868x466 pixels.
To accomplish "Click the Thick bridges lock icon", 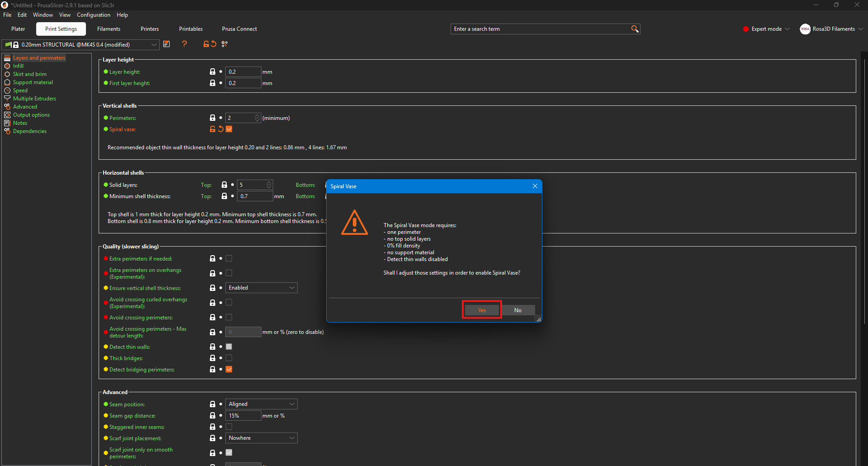I will tap(213, 358).
